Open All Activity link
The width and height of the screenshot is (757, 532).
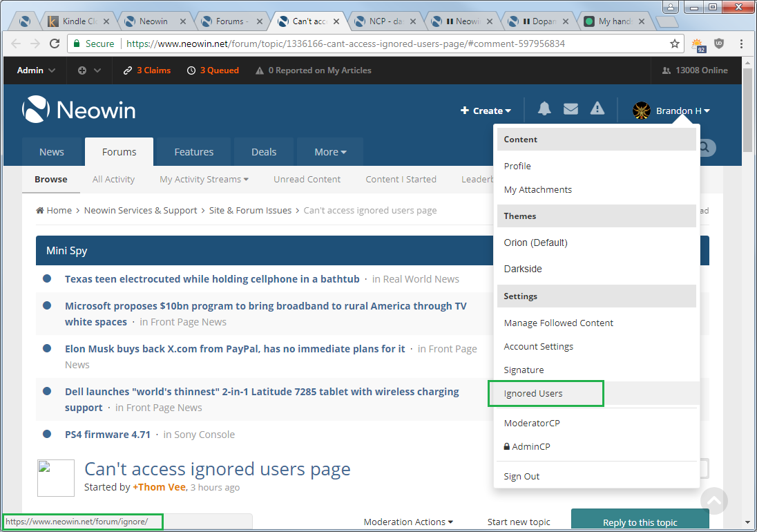pos(113,179)
